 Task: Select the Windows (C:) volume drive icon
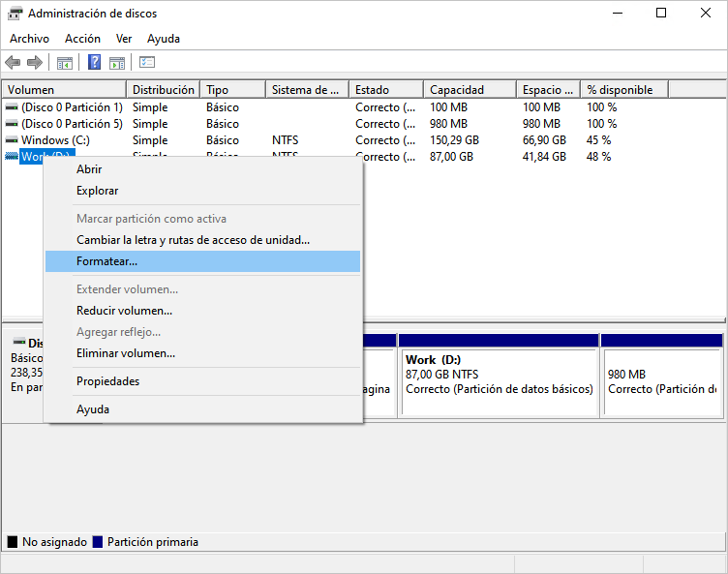click(x=12, y=140)
